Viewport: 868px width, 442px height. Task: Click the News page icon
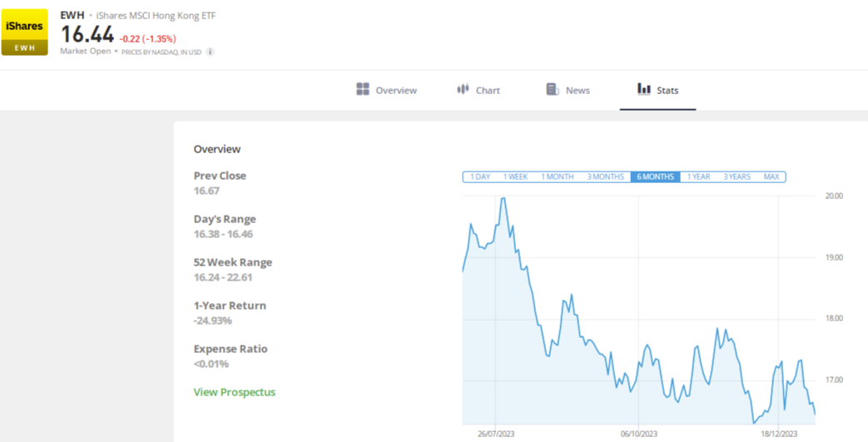click(552, 89)
